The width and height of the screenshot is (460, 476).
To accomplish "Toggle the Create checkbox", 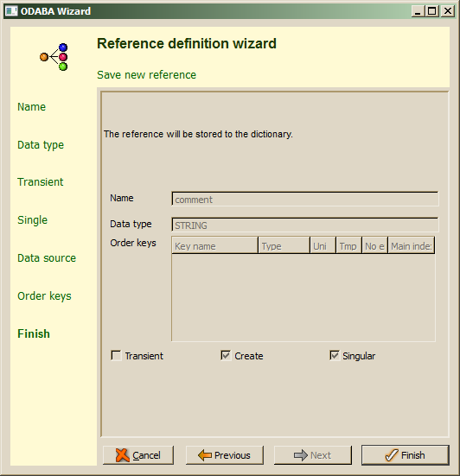I will pyautogui.click(x=226, y=355).
